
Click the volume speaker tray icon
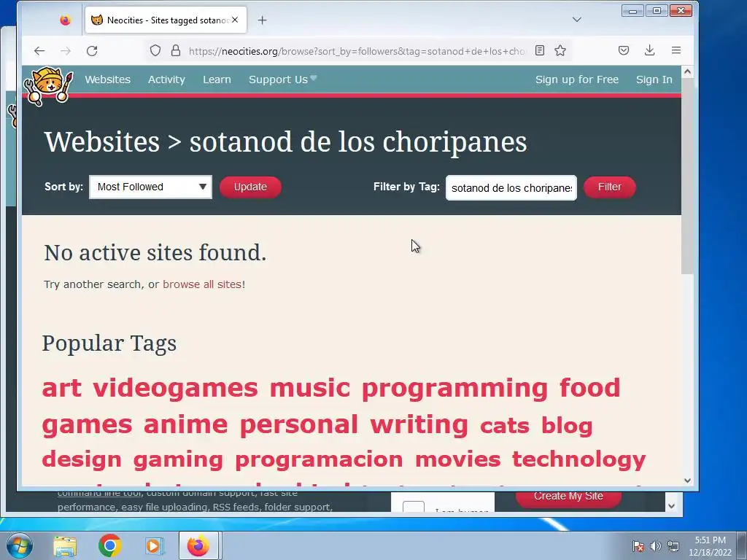coord(656,545)
